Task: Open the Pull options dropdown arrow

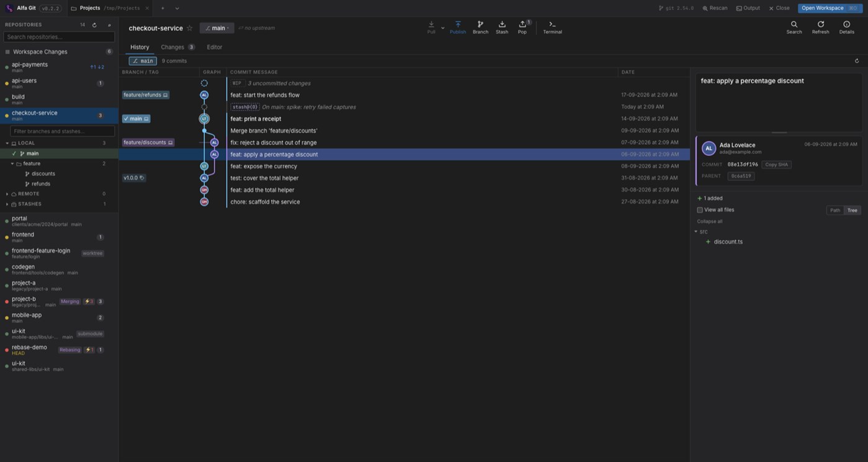Action: tap(442, 28)
